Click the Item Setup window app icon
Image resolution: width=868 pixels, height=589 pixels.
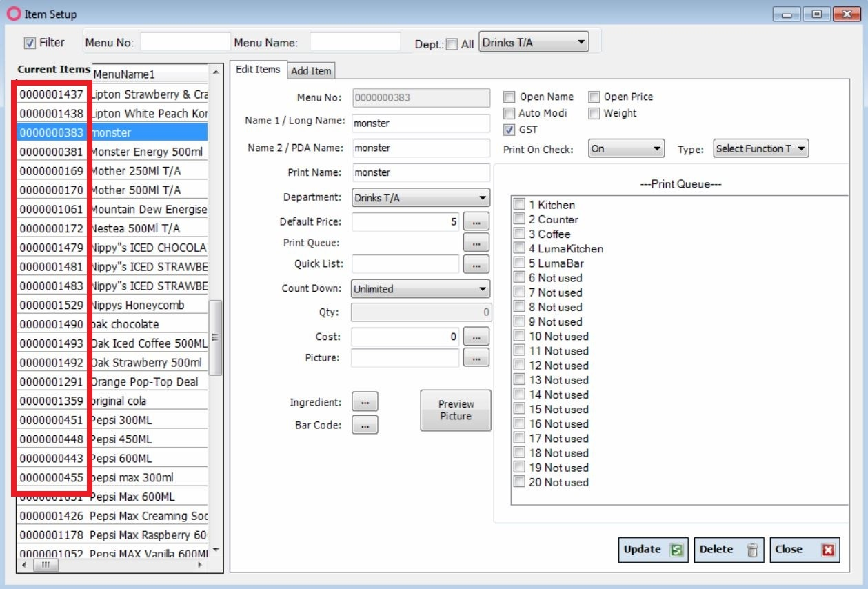pos(14,14)
